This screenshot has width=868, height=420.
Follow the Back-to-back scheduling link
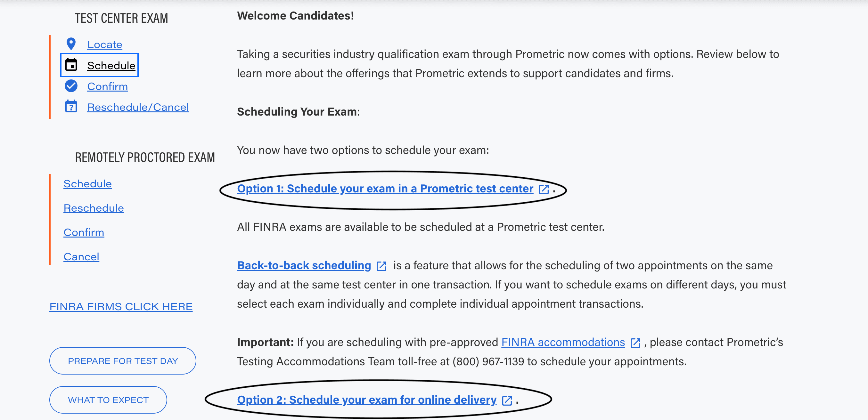click(304, 265)
